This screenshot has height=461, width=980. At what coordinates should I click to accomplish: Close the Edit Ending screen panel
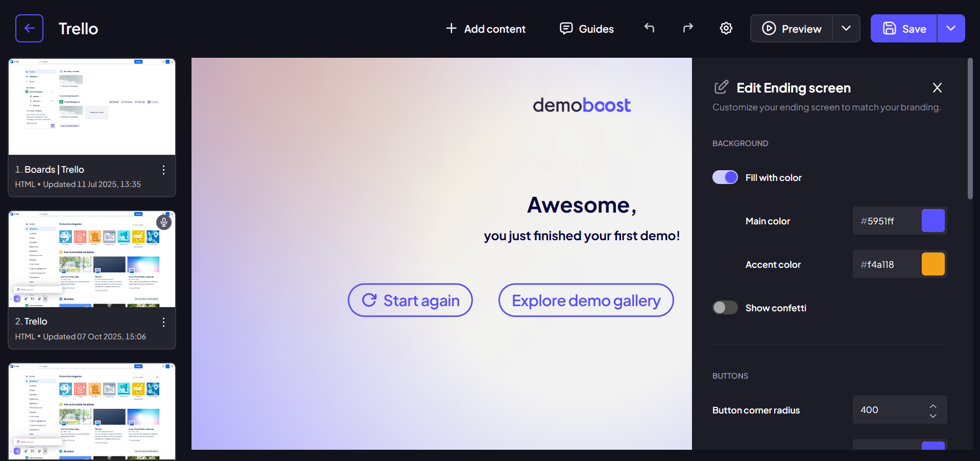point(937,88)
